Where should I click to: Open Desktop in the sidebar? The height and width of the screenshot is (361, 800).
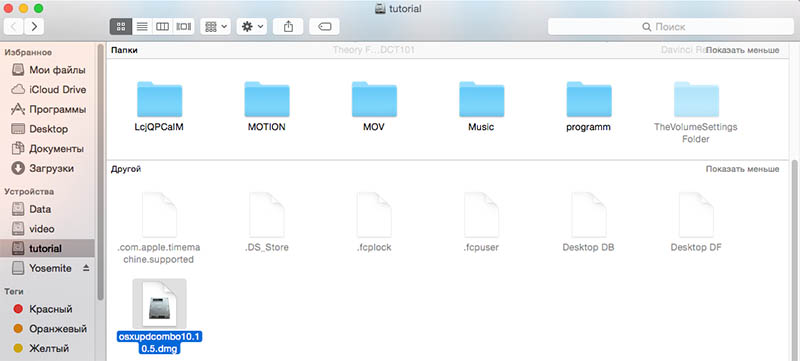48,129
